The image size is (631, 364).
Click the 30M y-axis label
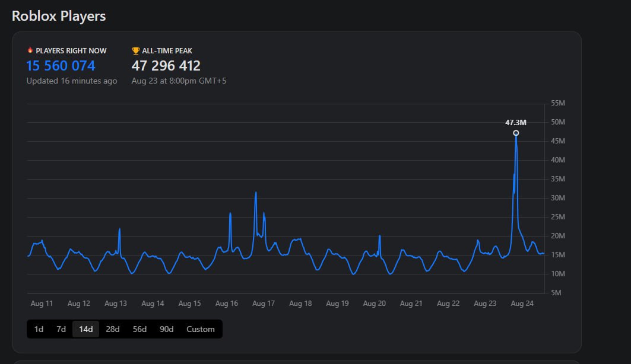pyautogui.click(x=558, y=197)
